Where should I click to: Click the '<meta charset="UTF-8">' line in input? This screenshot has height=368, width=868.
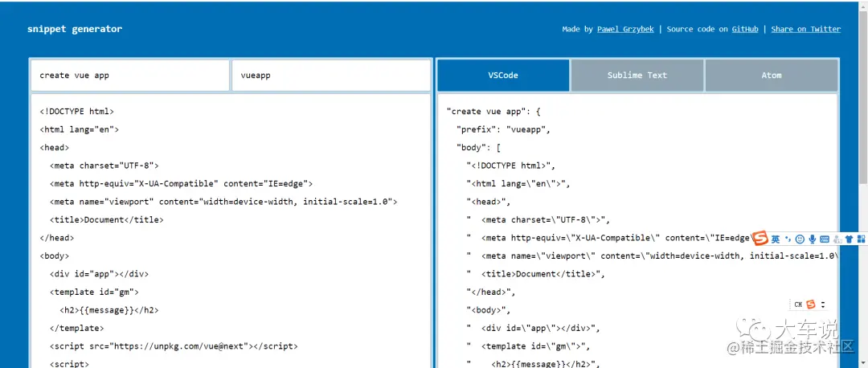(104, 166)
